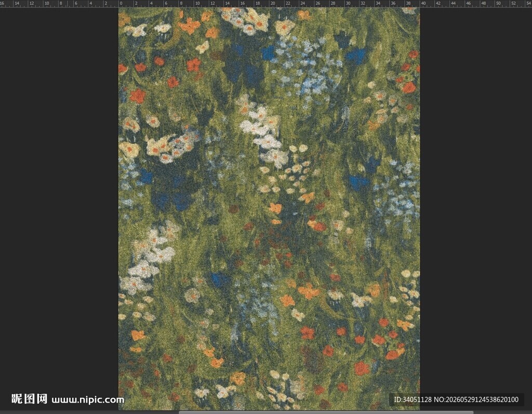Click ruler mark 14 left of zero

(x=17, y=3)
